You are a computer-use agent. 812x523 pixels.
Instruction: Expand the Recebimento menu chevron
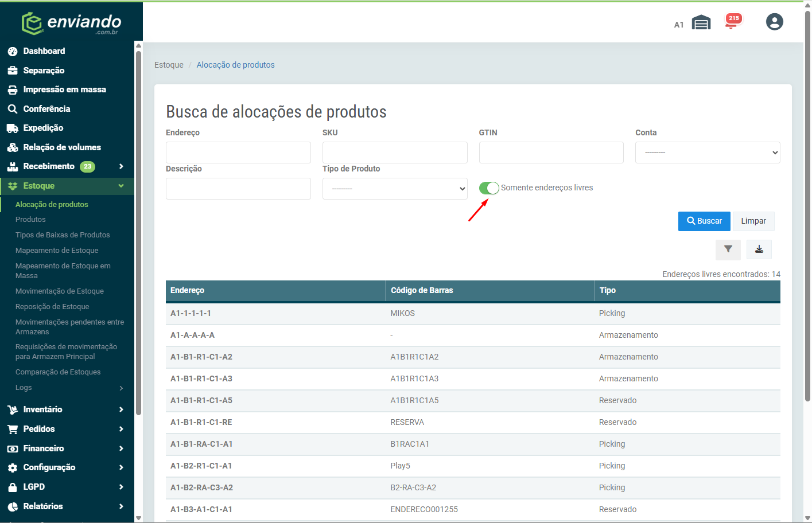(x=121, y=166)
